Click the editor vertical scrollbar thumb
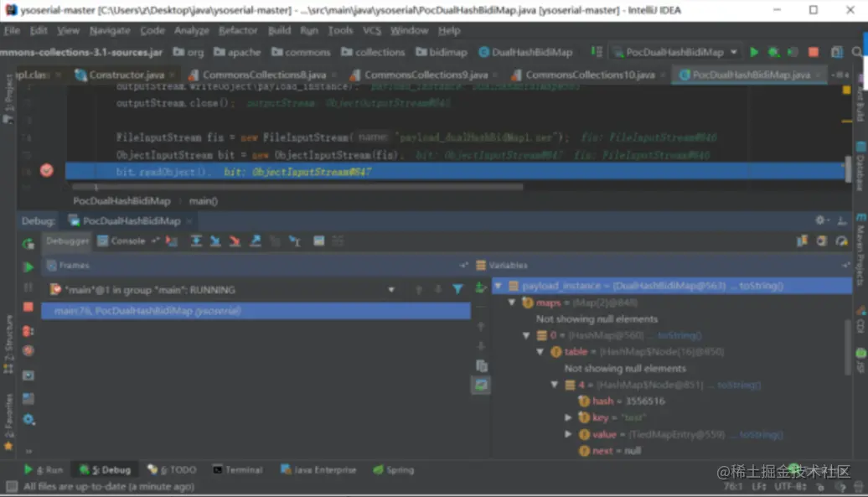This screenshot has height=497, width=868. pyautogui.click(x=848, y=168)
